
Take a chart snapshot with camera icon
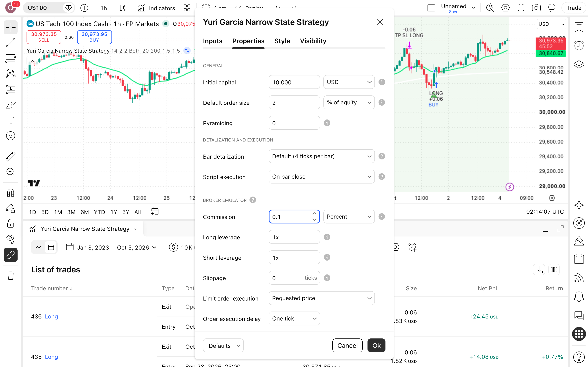click(x=536, y=8)
